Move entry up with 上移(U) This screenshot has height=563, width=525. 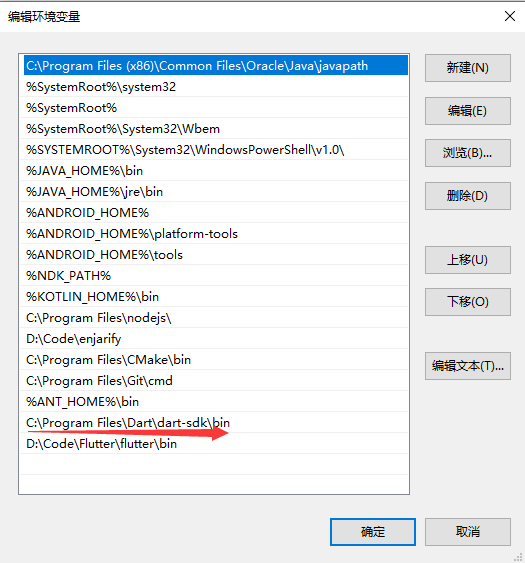[x=468, y=260]
